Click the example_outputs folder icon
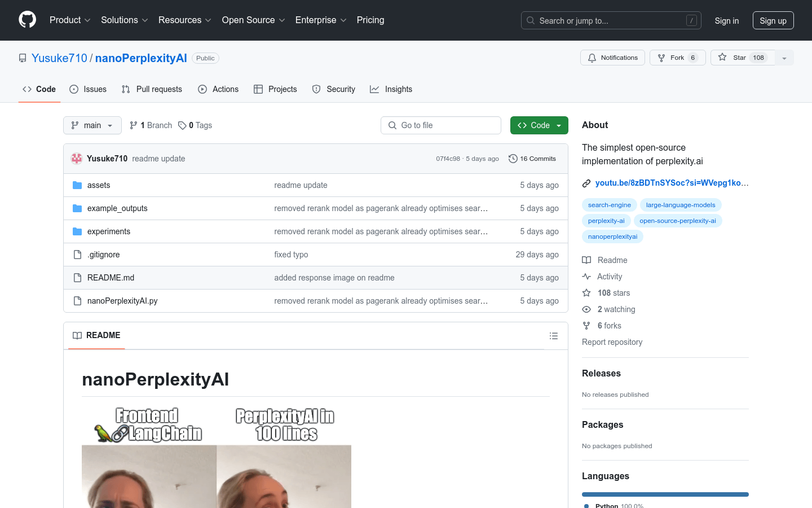Viewport: 812px width, 508px height. click(x=77, y=208)
